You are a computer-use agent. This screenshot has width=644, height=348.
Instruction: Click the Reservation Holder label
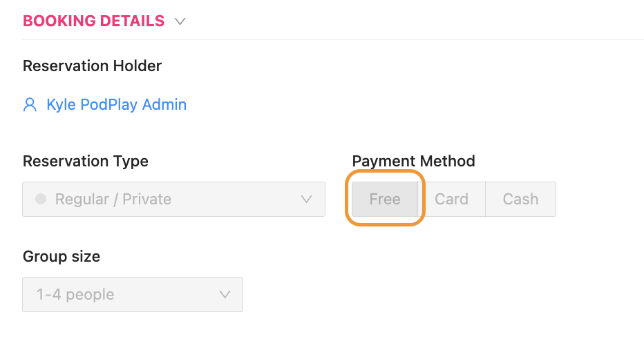[x=92, y=66]
